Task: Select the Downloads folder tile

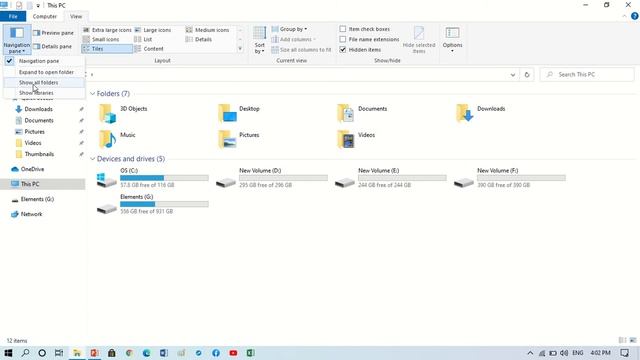Action: click(x=481, y=113)
